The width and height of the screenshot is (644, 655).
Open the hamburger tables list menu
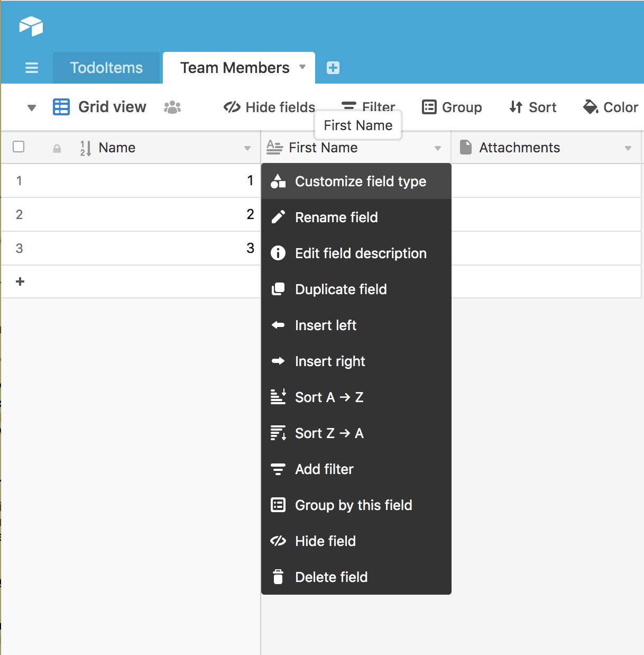(32, 68)
